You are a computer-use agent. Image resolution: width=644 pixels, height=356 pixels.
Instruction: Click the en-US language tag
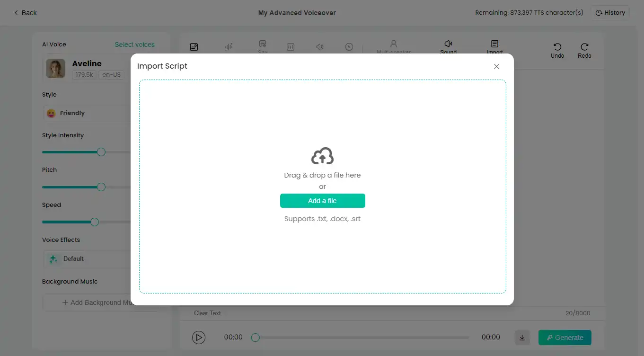click(111, 75)
